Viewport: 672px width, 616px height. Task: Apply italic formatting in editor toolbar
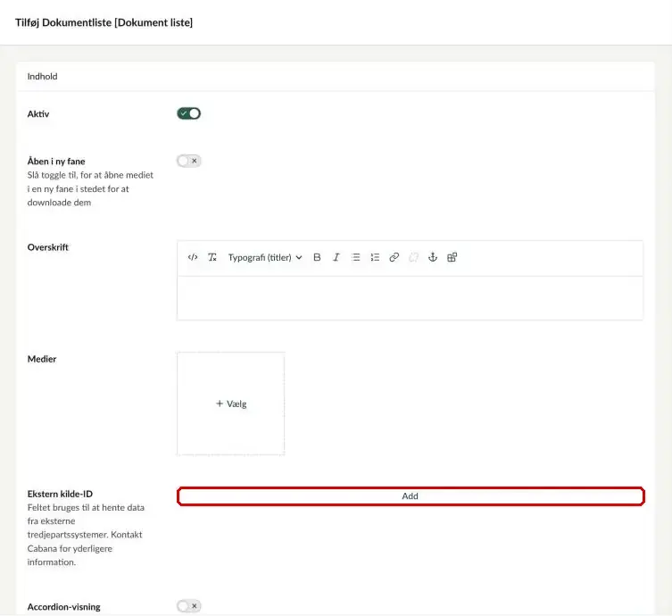pos(336,257)
